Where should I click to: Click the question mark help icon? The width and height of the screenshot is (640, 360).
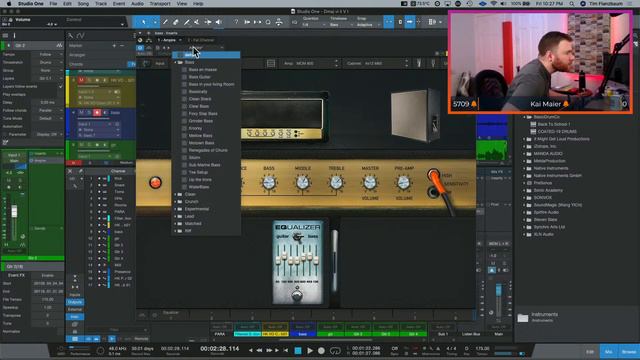236,22
